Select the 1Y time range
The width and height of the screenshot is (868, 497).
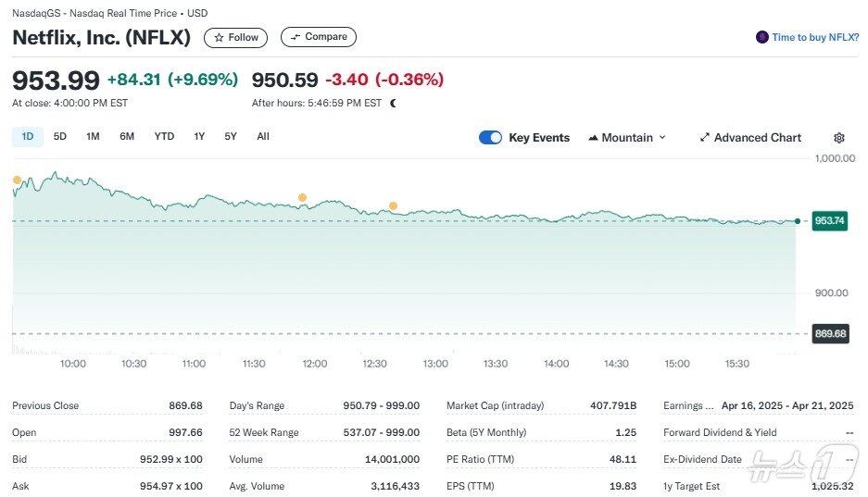pyautogui.click(x=199, y=137)
